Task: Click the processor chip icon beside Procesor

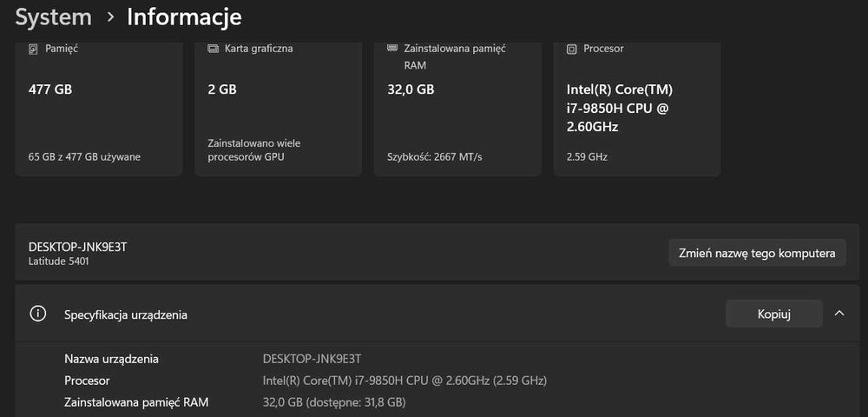Action: point(571,49)
